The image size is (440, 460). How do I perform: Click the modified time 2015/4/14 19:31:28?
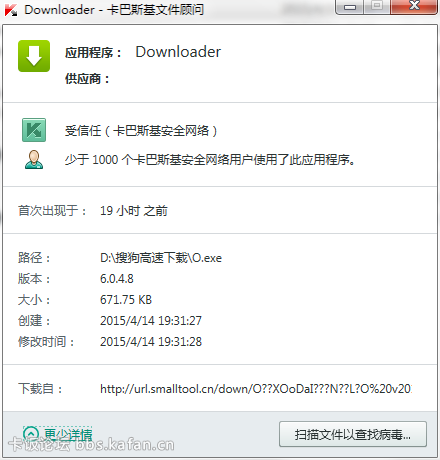point(151,342)
